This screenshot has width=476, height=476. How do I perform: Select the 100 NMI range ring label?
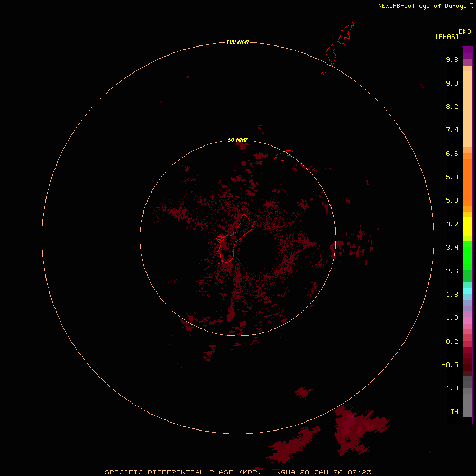(237, 42)
